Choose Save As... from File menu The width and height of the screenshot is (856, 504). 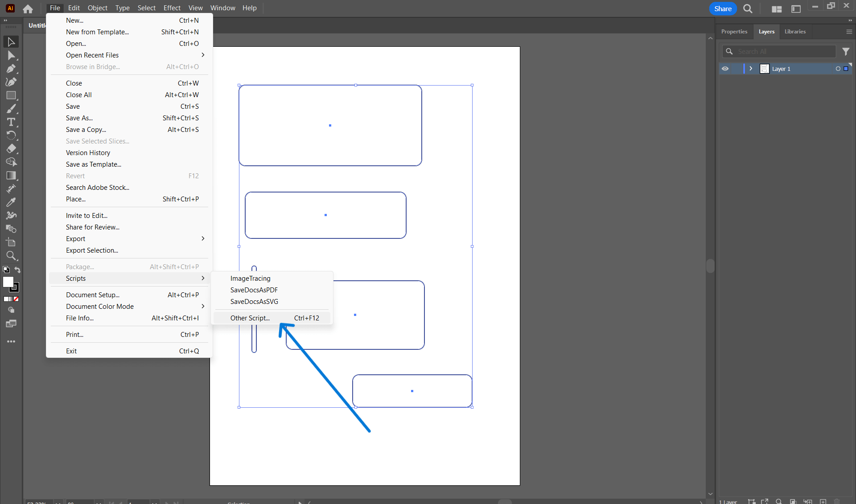(129, 118)
